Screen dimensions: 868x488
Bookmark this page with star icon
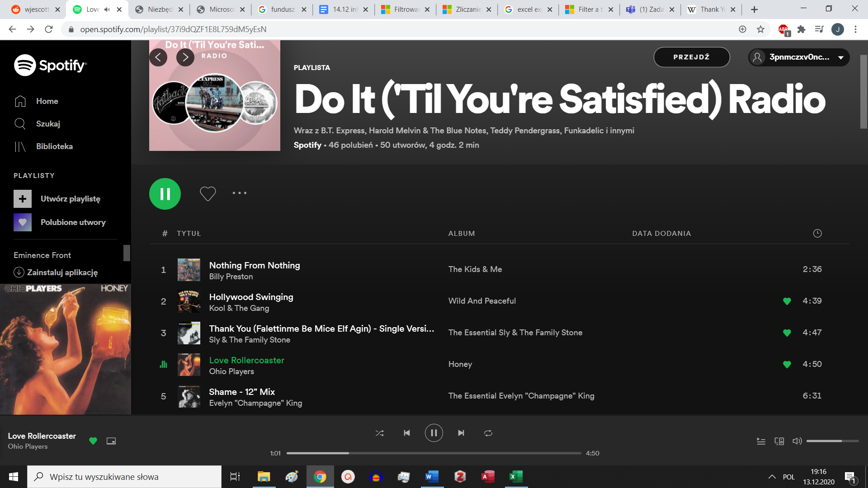(x=760, y=29)
